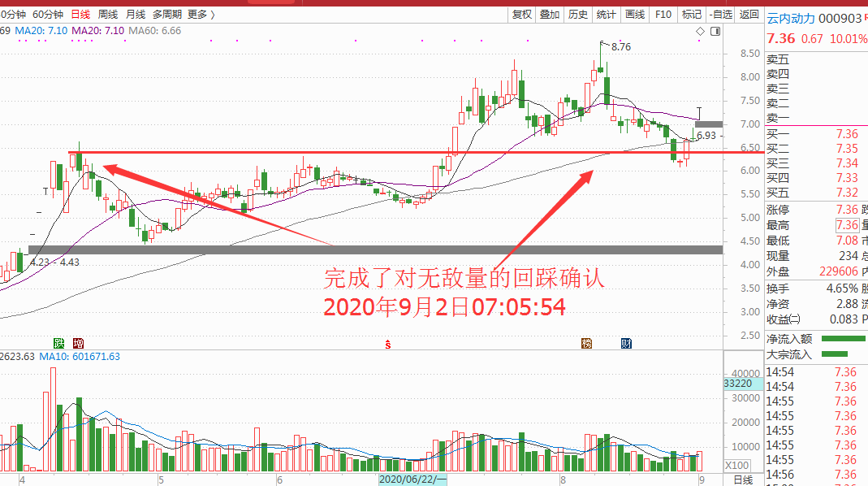Click the 8.76 high price label
868x486 pixels.
[620, 47]
